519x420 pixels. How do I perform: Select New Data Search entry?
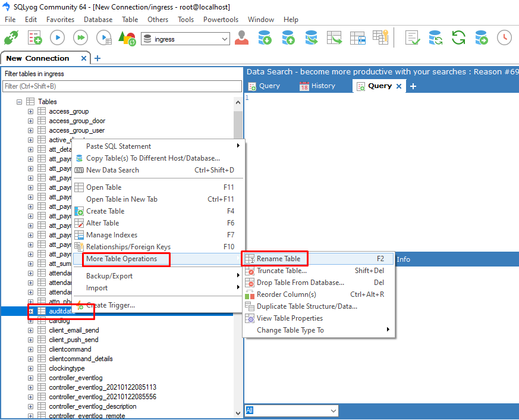[x=158, y=170]
